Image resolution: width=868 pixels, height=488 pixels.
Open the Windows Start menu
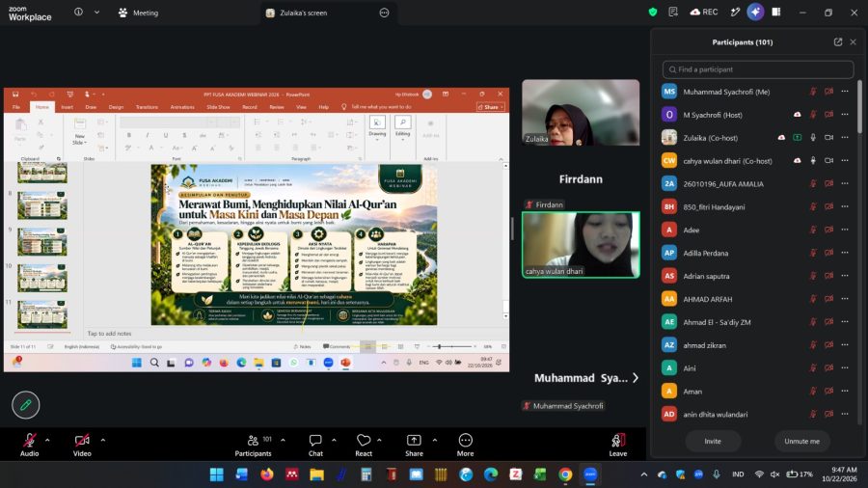point(216,474)
